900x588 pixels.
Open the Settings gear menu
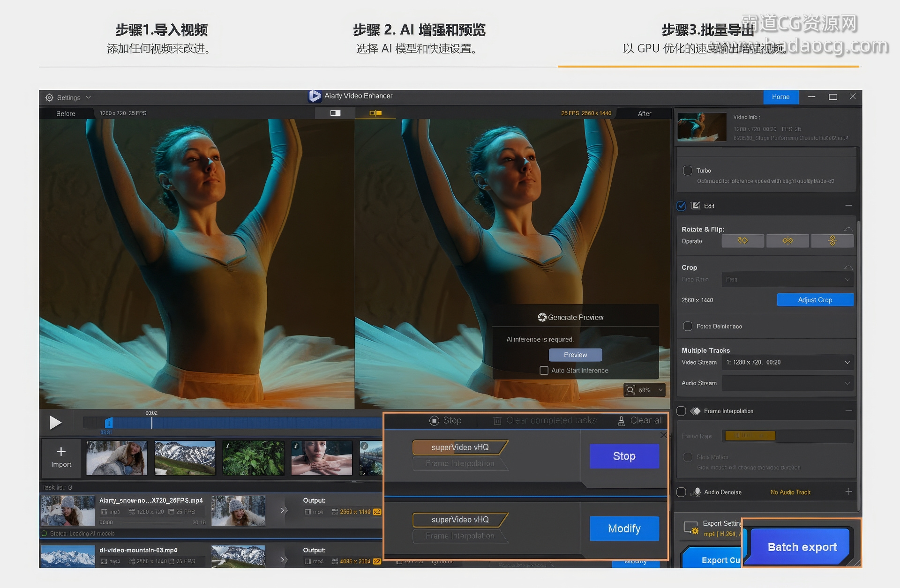[49, 97]
